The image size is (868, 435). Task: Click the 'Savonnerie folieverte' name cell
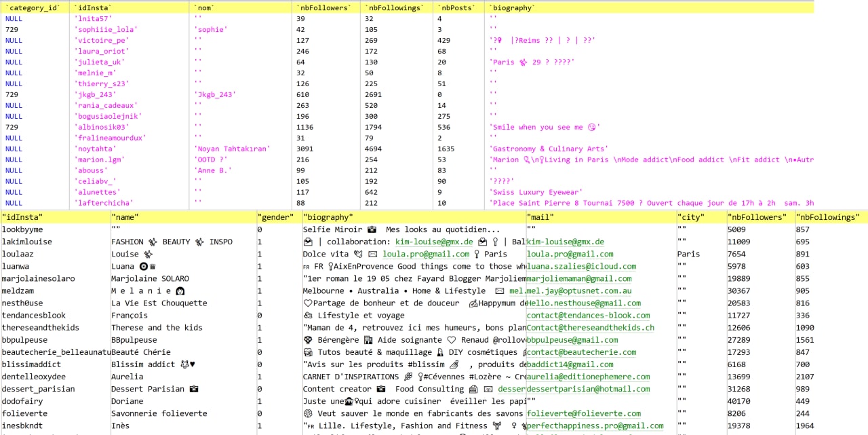pyautogui.click(x=159, y=413)
